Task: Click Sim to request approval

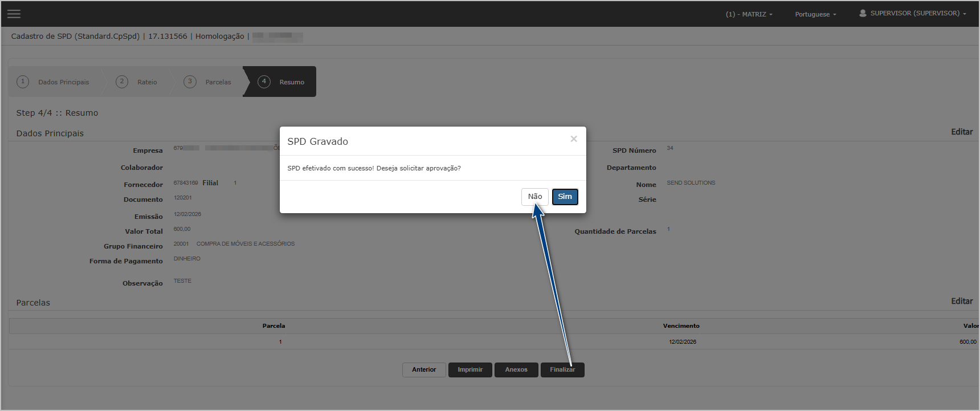Action: pyautogui.click(x=565, y=197)
